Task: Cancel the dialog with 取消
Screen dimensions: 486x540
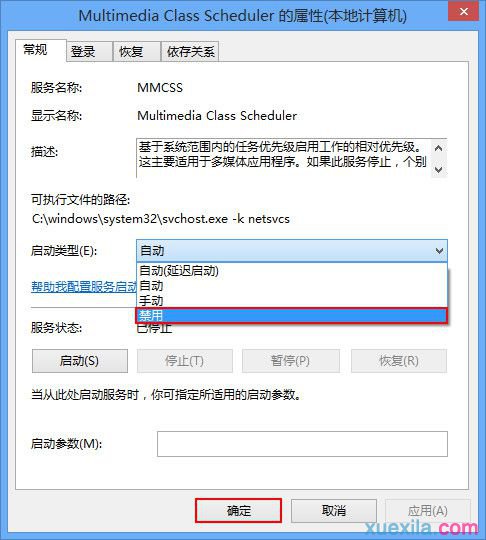Action: click(x=333, y=510)
